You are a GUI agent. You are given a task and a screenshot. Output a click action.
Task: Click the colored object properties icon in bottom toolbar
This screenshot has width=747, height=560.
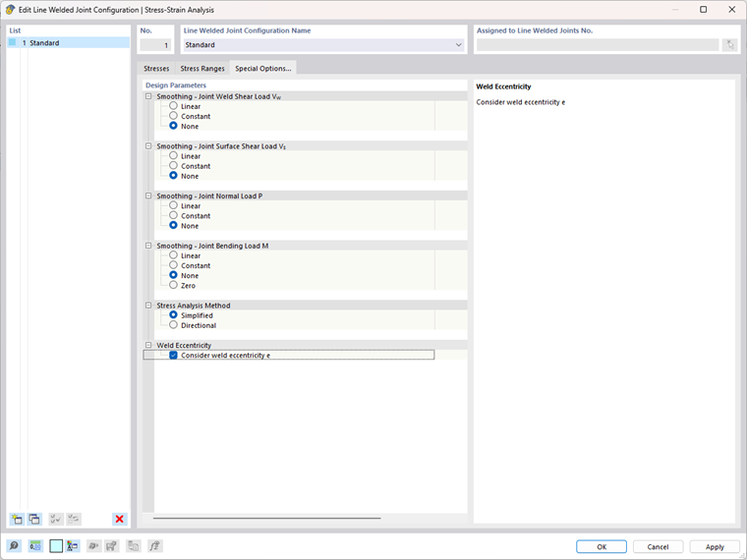[73, 545]
